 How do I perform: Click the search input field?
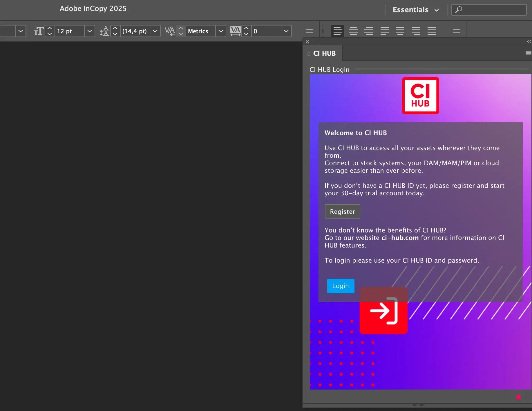pyautogui.click(x=489, y=10)
